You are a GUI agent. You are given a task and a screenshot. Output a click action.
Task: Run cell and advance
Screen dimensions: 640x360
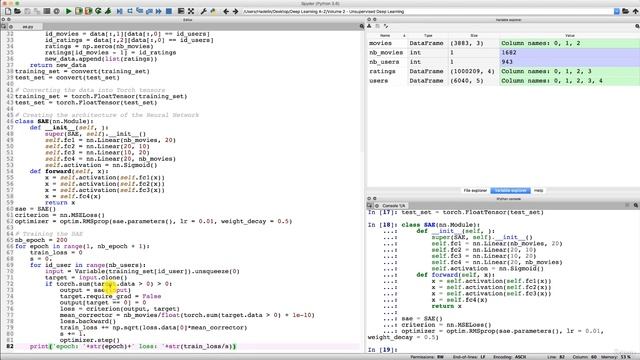89,11
